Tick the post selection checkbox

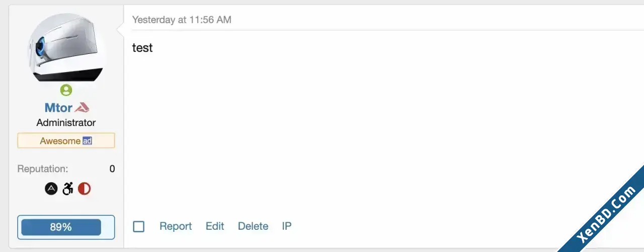[x=139, y=226]
